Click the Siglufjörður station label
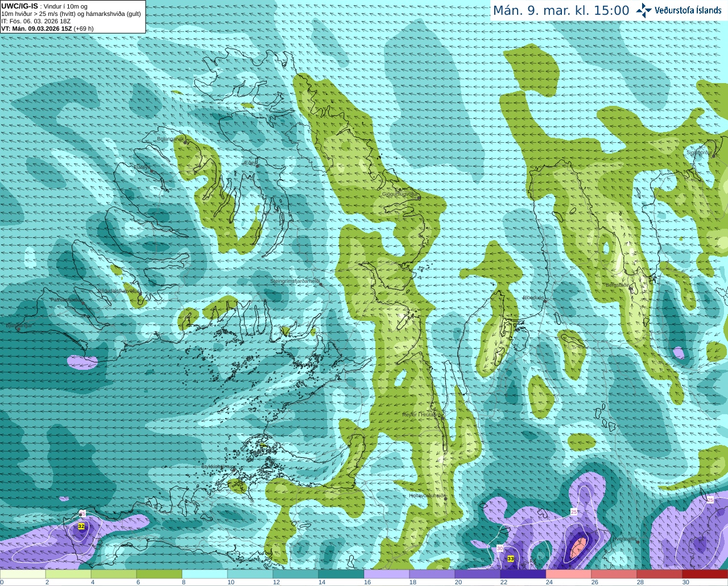Screen dimensions: 728x586 [x=699, y=152]
